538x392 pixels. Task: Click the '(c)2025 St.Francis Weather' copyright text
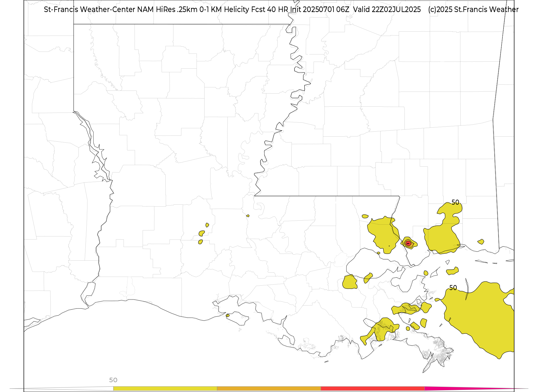473,10
